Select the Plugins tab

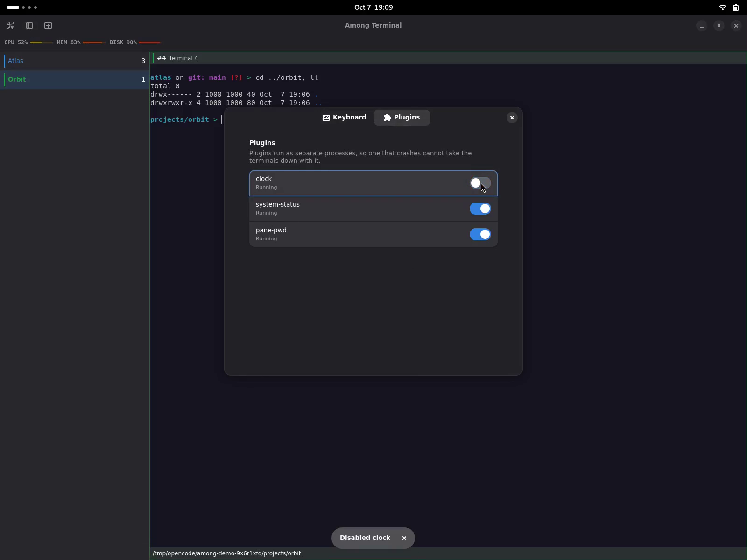(x=402, y=118)
